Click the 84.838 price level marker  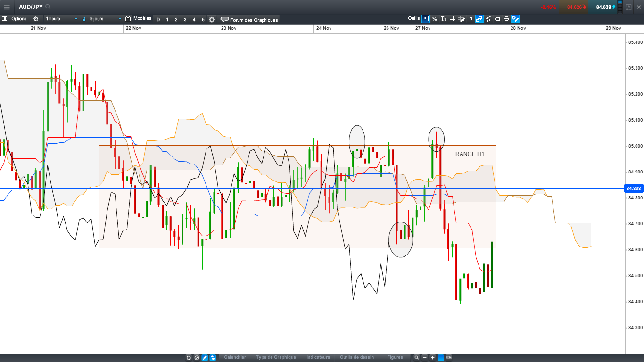click(634, 189)
